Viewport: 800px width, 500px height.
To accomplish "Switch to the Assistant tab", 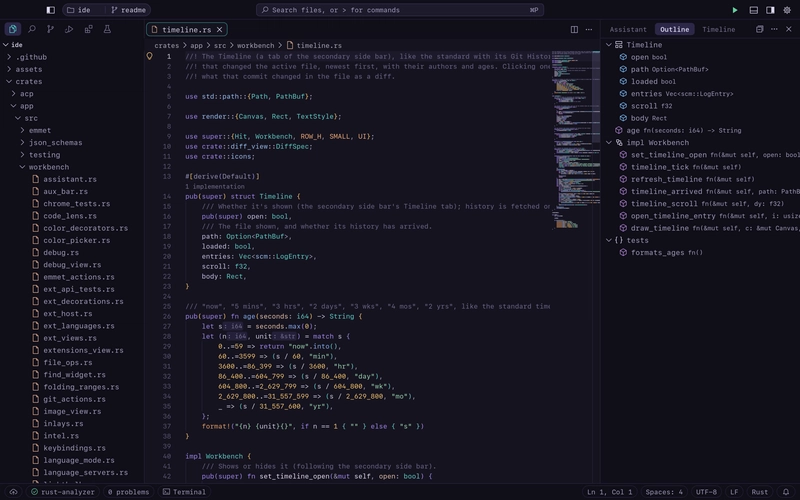I will (628, 29).
